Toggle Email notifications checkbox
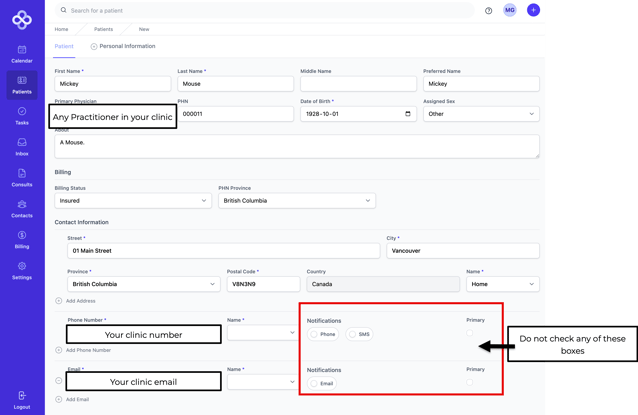638x415 pixels. click(x=315, y=383)
